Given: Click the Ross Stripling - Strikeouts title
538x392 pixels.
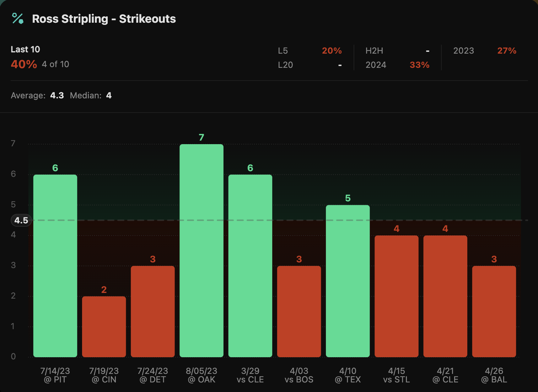Looking at the screenshot, I should click(x=104, y=19).
